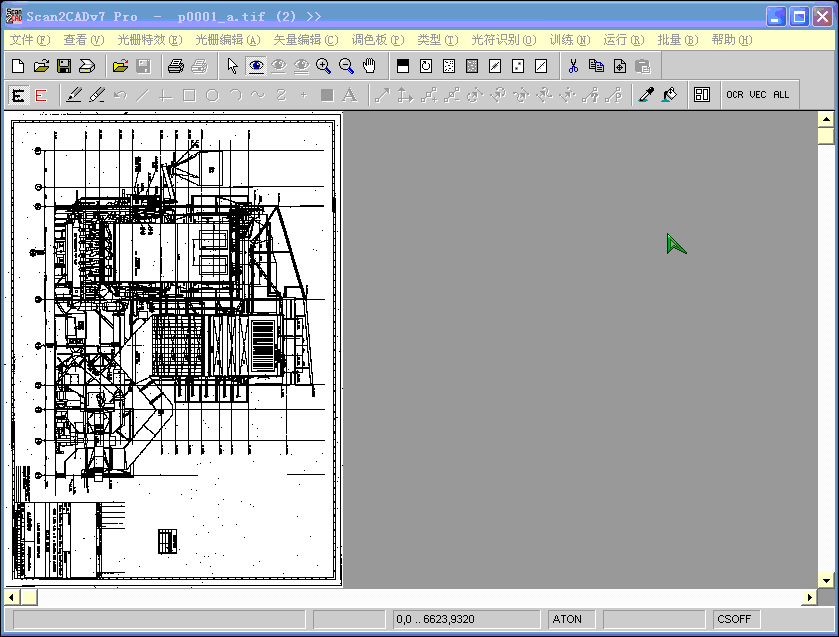Screen dimensions: 839x637
Task: Click the half-black threshold icon
Action: pos(403,66)
